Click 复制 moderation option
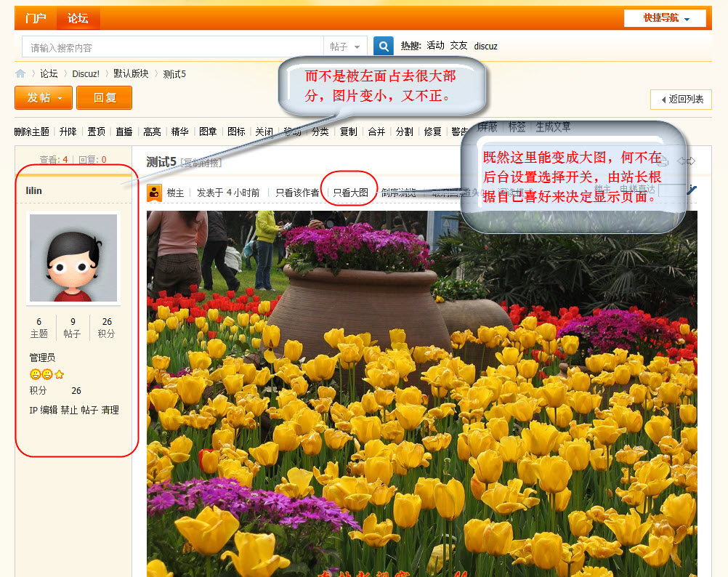The height and width of the screenshot is (577, 728). tap(348, 132)
